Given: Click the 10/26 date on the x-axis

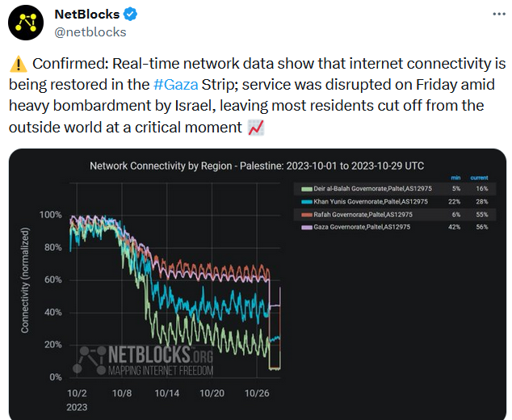Looking at the screenshot, I should point(258,393).
